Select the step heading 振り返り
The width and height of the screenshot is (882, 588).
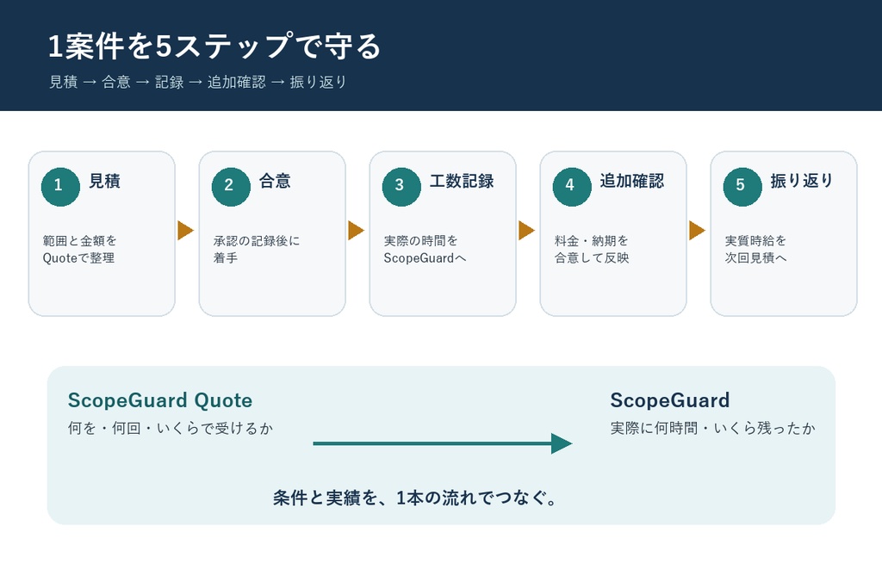[x=802, y=181]
